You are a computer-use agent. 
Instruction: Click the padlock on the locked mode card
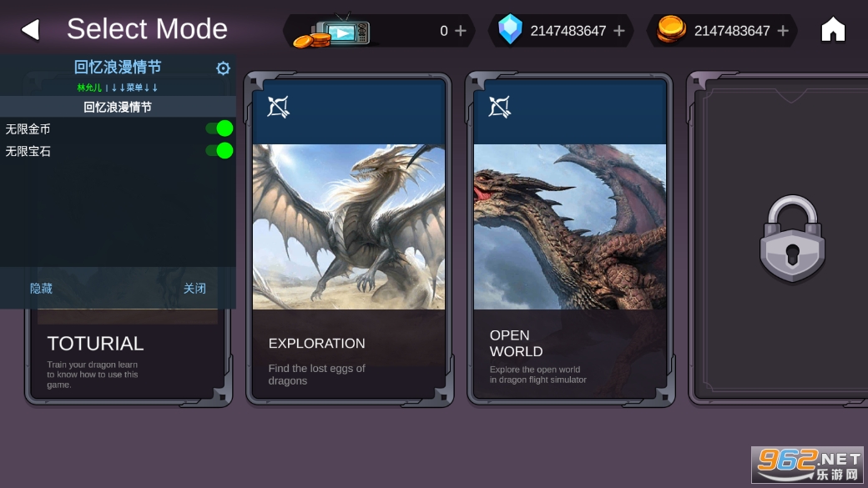point(792,239)
